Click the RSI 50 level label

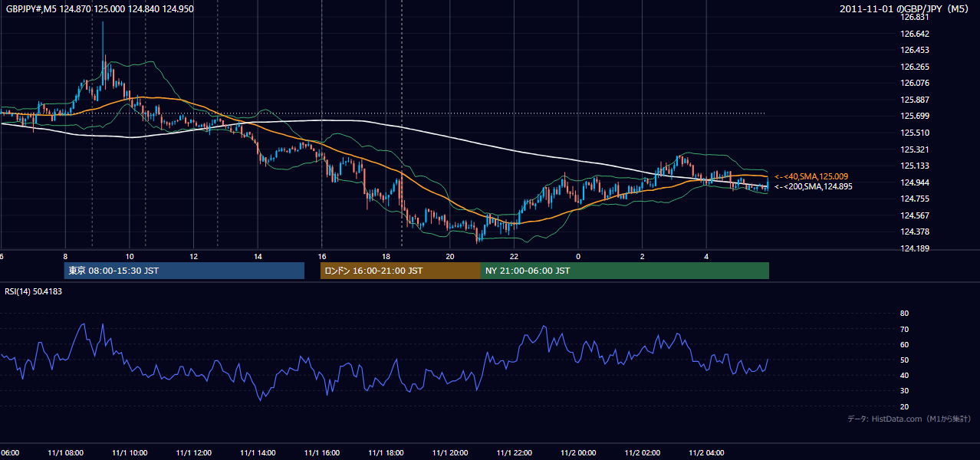pyautogui.click(x=904, y=360)
